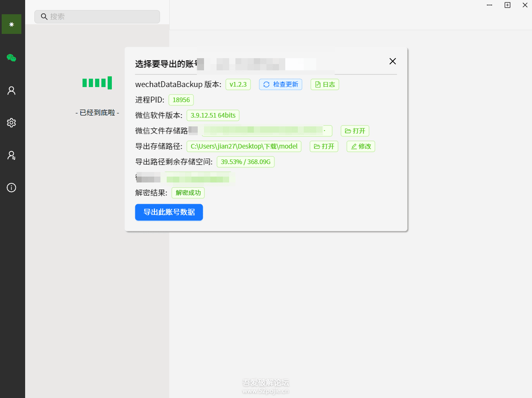Viewport: 532px width, 398px height.
Task: Click the search magnifier icon
Action: pyautogui.click(x=44, y=17)
